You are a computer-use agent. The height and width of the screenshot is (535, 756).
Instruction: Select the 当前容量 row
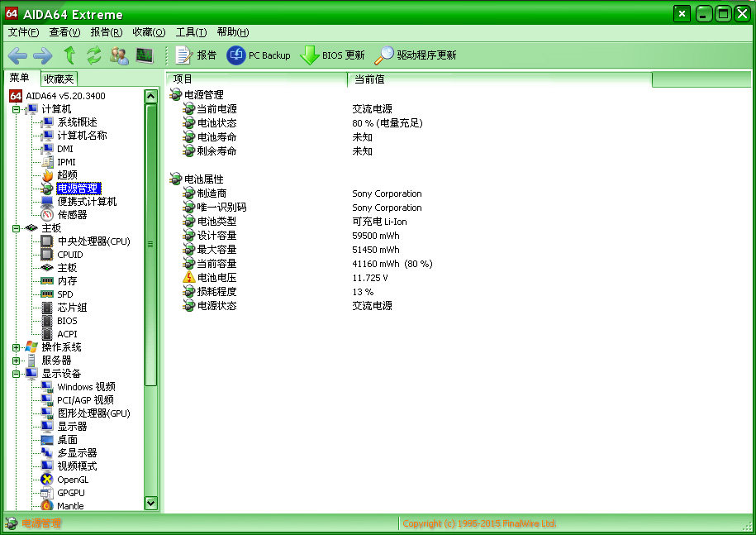pyautogui.click(x=307, y=264)
